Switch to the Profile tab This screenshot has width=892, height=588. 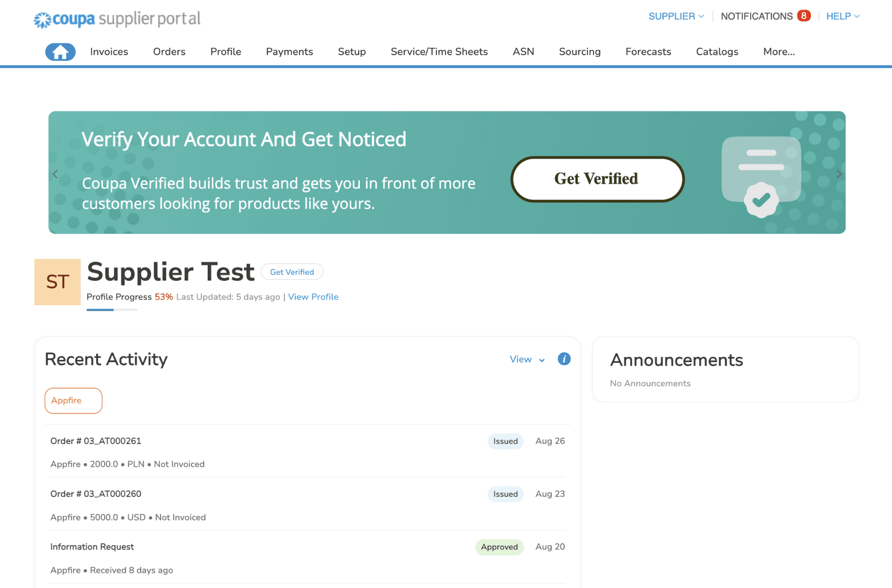(x=226, y=52)
